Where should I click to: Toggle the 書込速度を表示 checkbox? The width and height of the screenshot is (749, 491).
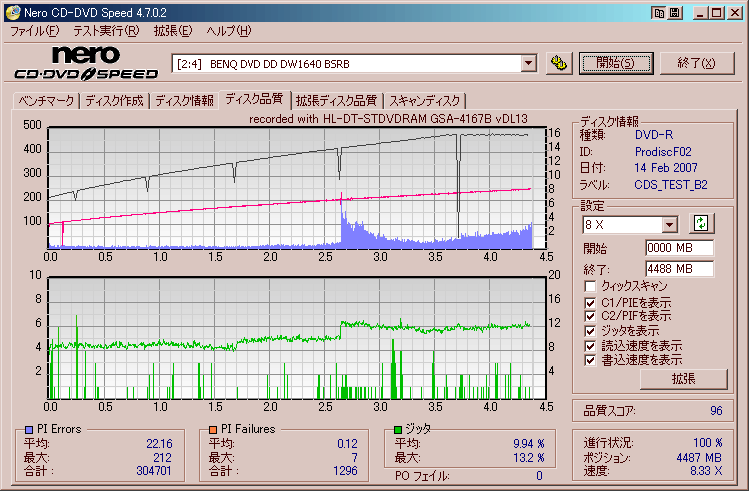pos(590,360)
